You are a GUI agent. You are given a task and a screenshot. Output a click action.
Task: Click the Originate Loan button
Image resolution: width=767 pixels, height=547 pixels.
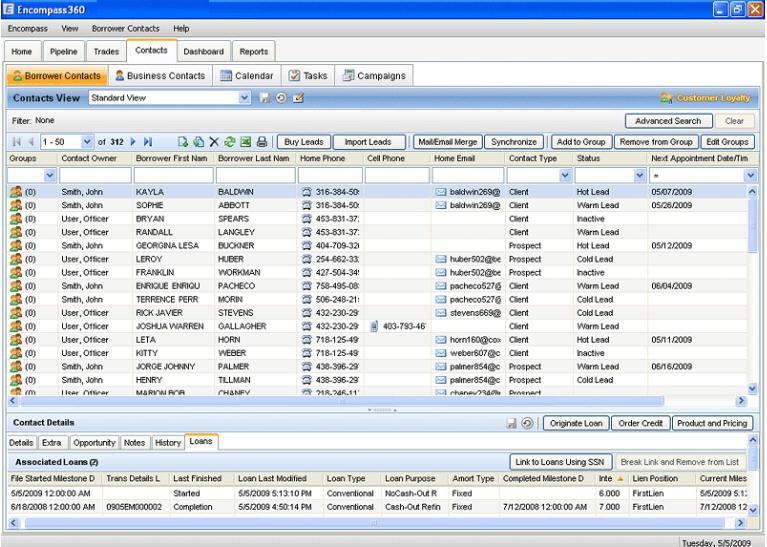(576, 423)
